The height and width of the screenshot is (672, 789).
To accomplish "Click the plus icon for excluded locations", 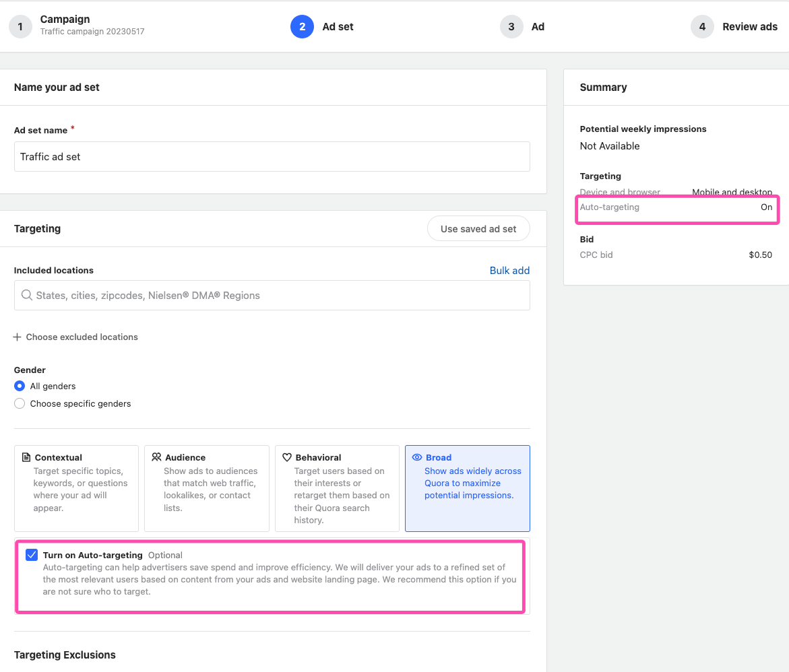I will (x=17, y=337).
